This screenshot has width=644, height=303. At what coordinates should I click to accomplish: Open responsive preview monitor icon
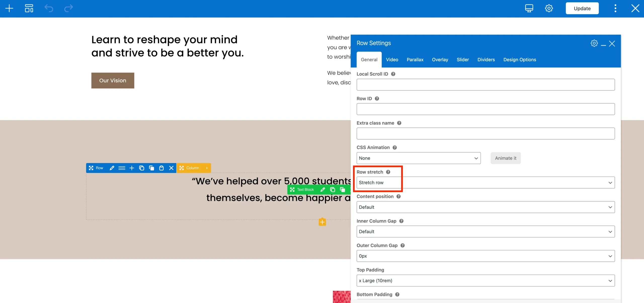(529, 8)
